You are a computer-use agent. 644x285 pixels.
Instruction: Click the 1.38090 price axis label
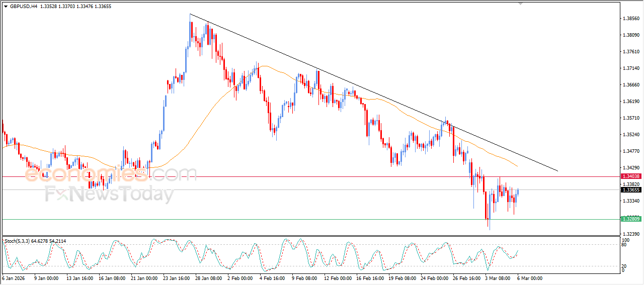click(631, 35)
